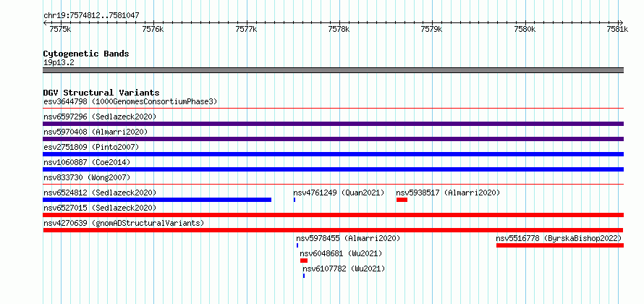This screenshot has height=304, width=644.
Task: Click the nsv4270639 (gnomADStructuralVariants) label
Action: [124, 223]
